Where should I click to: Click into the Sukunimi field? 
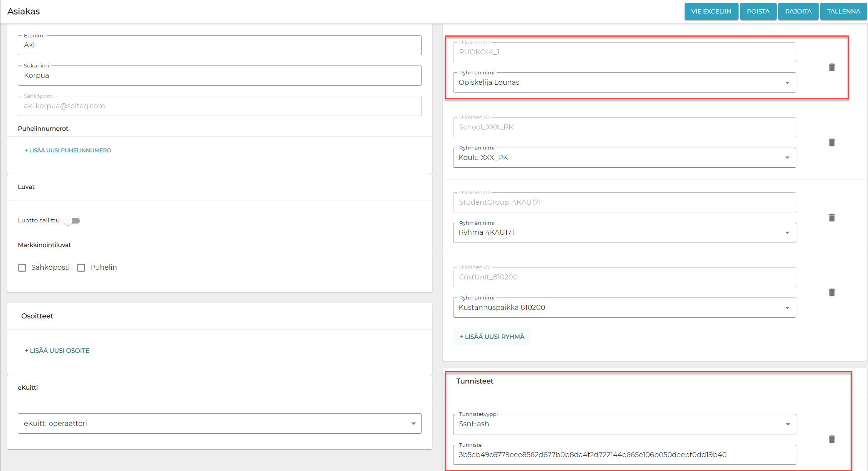(x=220, y=76)
